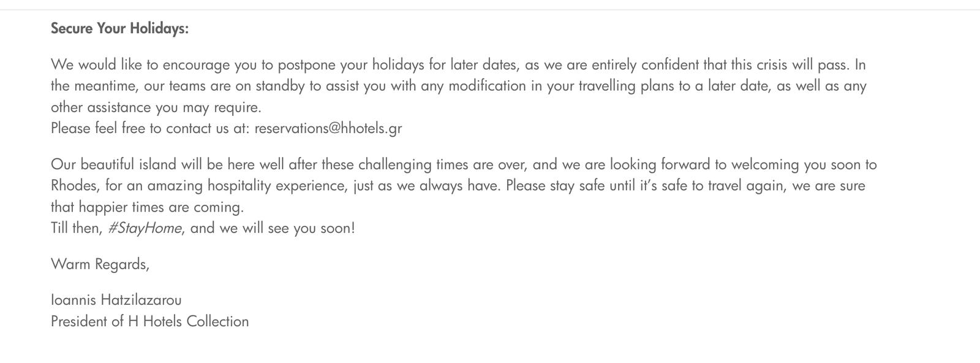
Task: Click "other assistance you may require." line
Action: coord(156,107)
